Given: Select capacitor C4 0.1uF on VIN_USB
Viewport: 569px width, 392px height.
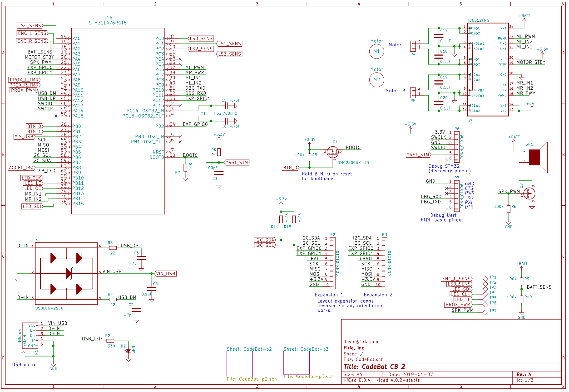Looking at the screenshot, I should point(152,289).
